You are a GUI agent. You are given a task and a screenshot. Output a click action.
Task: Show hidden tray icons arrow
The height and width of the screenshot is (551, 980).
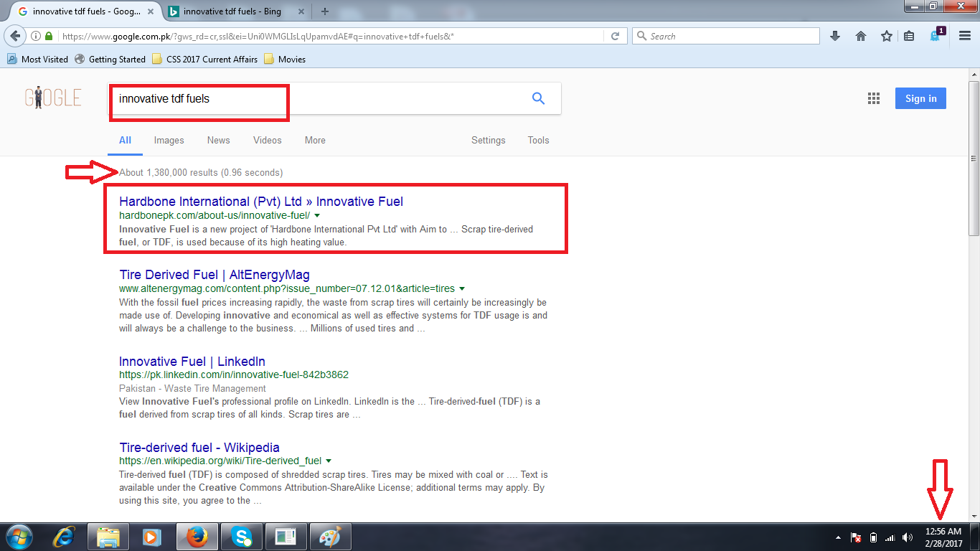(x=838, y=537)
